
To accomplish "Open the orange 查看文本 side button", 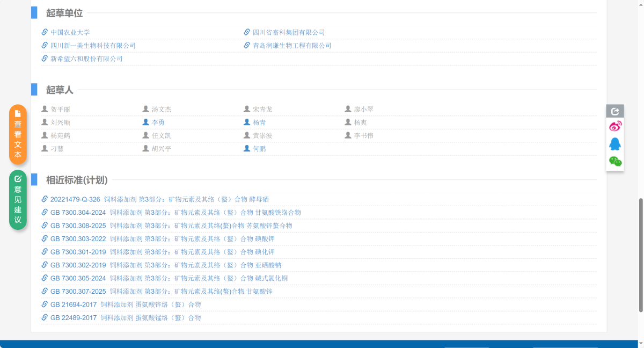I will click(x=18, y=134).
